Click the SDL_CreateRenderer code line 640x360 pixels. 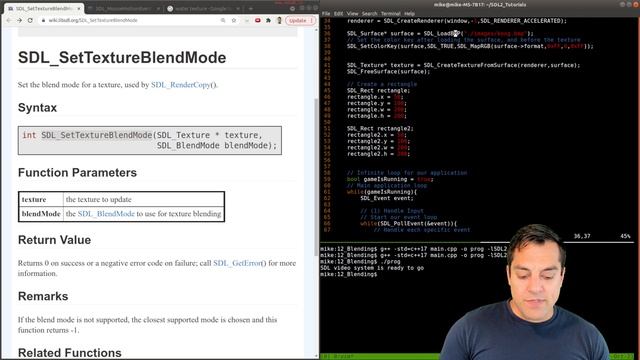click(x=457, y=21)
